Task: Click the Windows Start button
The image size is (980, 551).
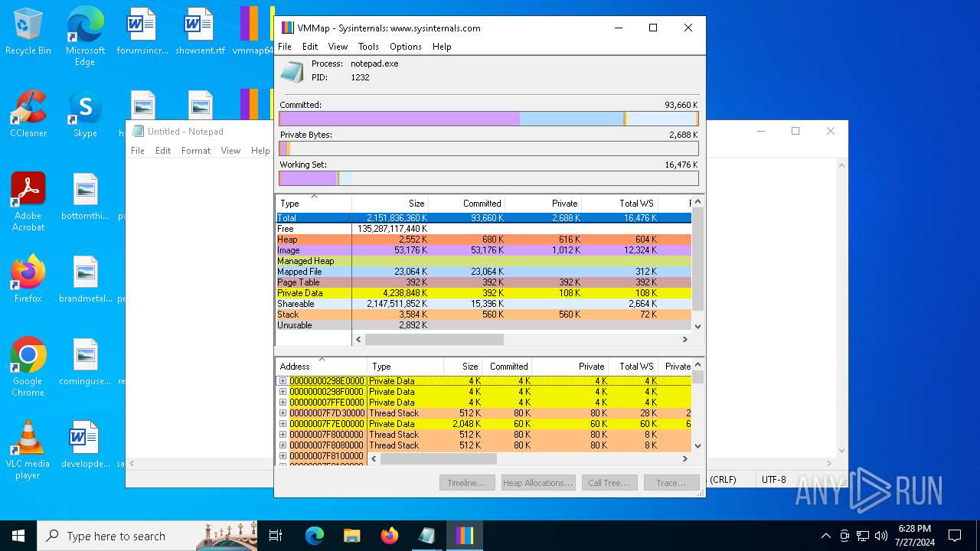Action: pyautogui.click(x=18, y=536)
